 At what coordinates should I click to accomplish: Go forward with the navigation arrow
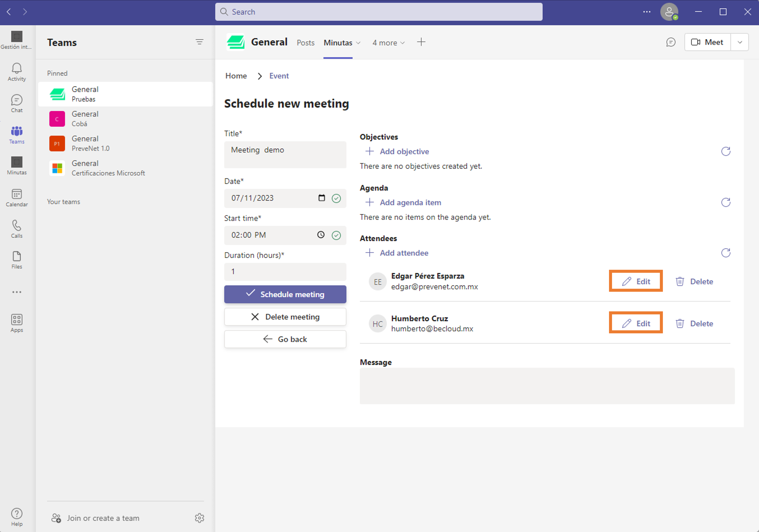pos(25,12)
